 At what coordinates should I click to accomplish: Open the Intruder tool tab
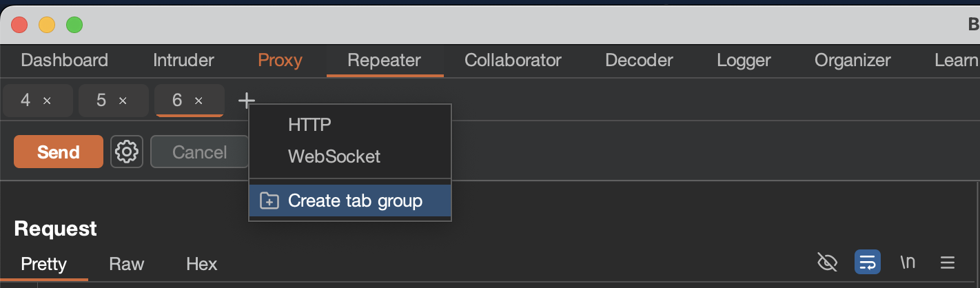pyautogui.click(x=183, y=61)
